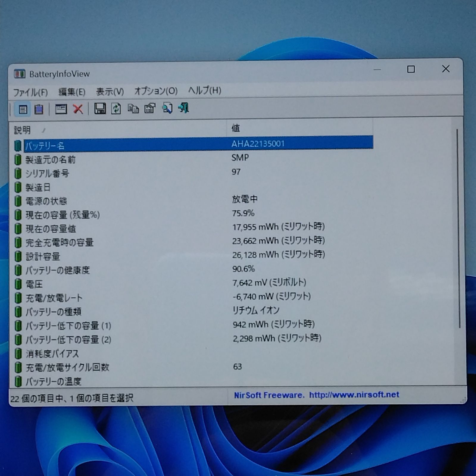This screenshot has width=476, height=476.
Task: Select the 製造元の名前 row
Action: 193,159
